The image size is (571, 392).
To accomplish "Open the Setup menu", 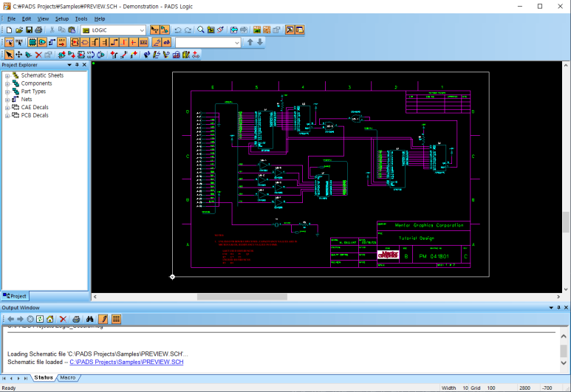I will pyautogui.click(x=62, y=18).
